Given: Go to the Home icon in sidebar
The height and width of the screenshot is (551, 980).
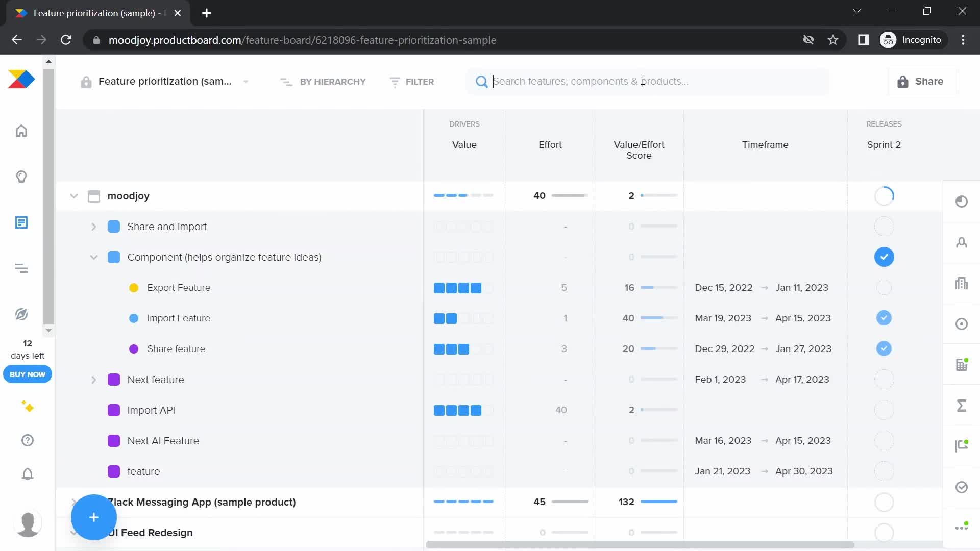Looking at the screenshot, I should [x=21, y=131].
